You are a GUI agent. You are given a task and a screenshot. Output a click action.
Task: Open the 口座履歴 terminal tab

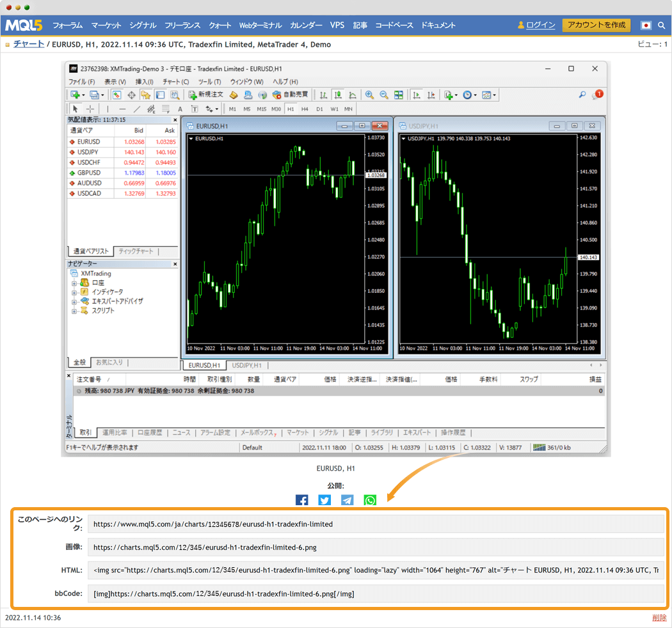tap(150, 432)
